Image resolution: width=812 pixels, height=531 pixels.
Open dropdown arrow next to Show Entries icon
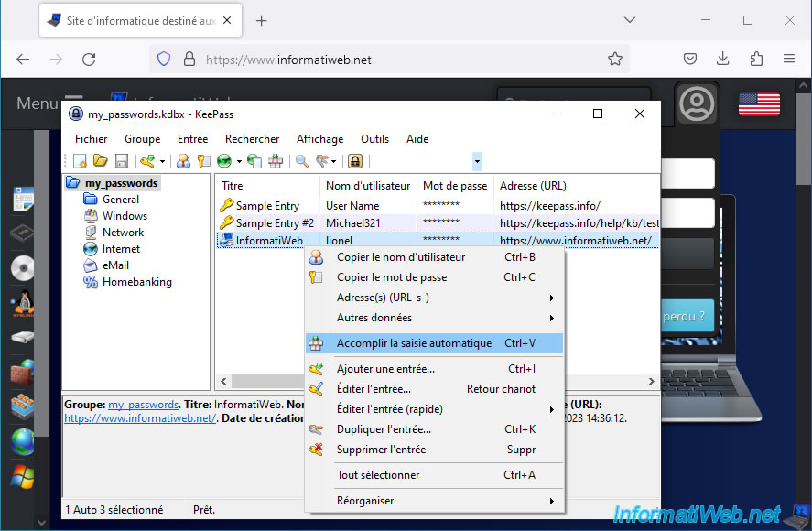tap(333, 162)
